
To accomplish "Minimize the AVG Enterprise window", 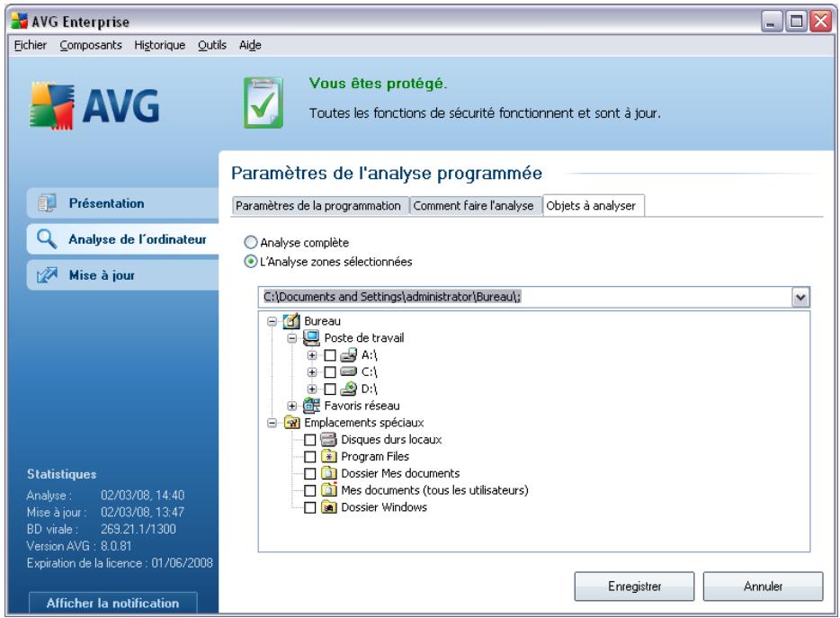I will click(x=772, y=22).
